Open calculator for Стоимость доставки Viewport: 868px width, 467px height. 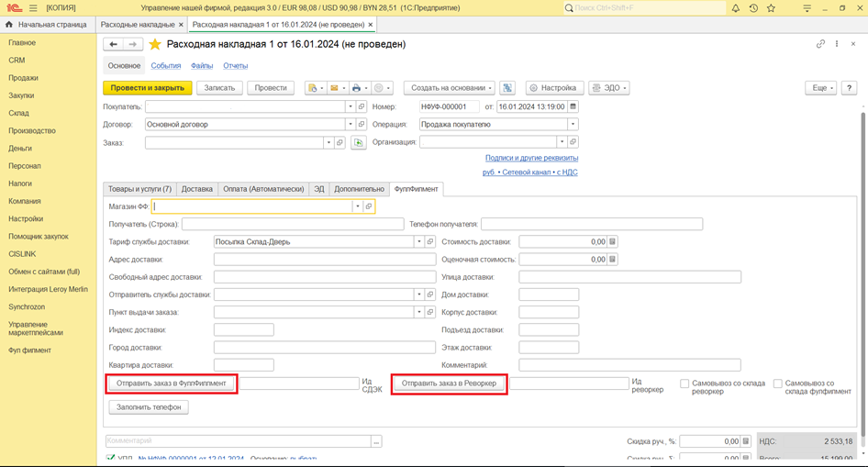[x=612, y=242]
